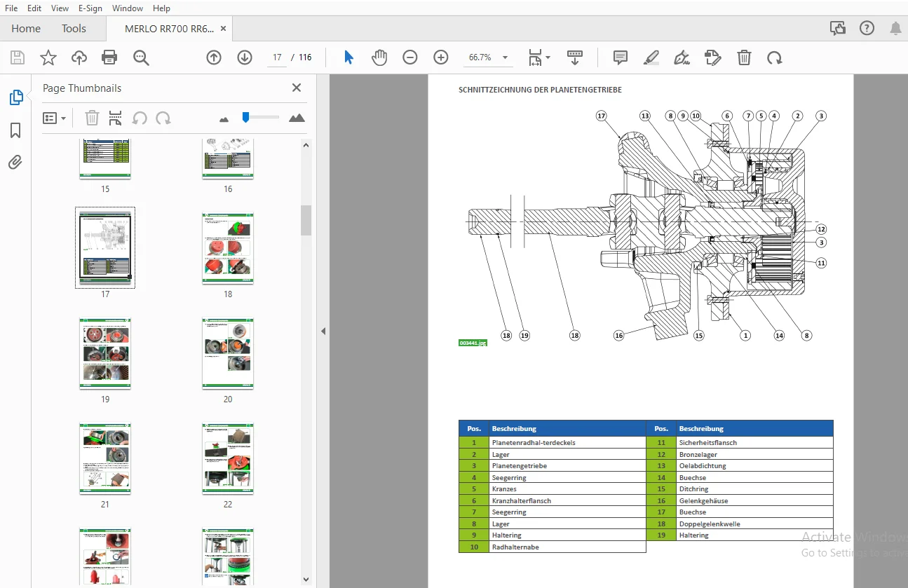
Task: Open the E-Sign menu
Action: (x=90, y=8)
